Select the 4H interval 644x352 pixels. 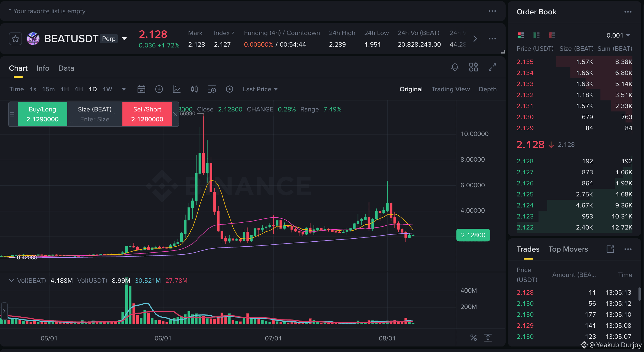click(x=79, y=89)
